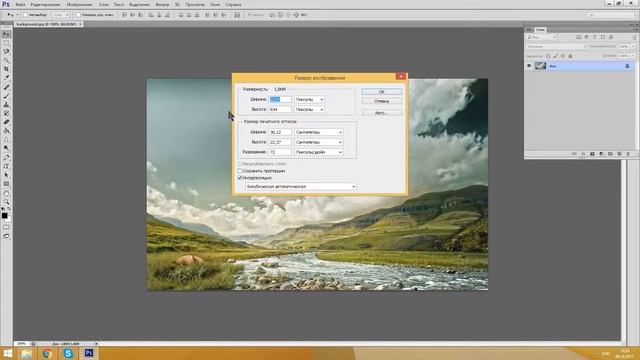Viewport: 640px width, 360px height.
Task: Open layer opacity dropdown arrow
Action: (x=632, y=47)
